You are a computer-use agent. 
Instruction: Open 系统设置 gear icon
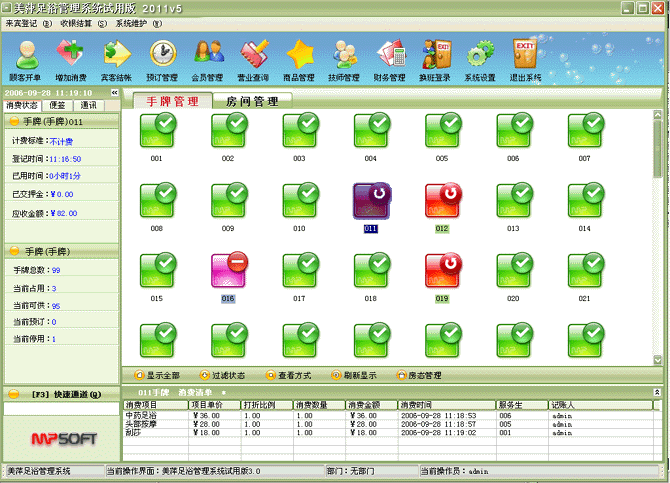pyautogui.click(x=480, y=56)
